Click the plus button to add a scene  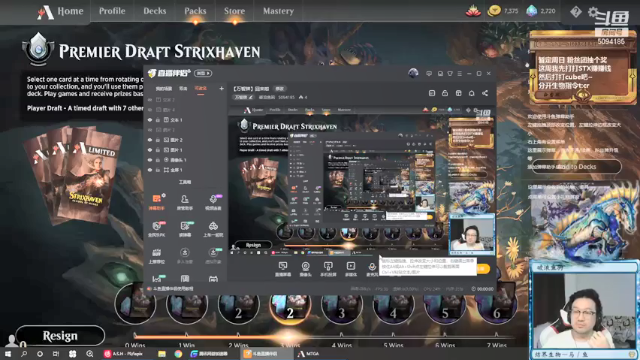click(221, 88)
